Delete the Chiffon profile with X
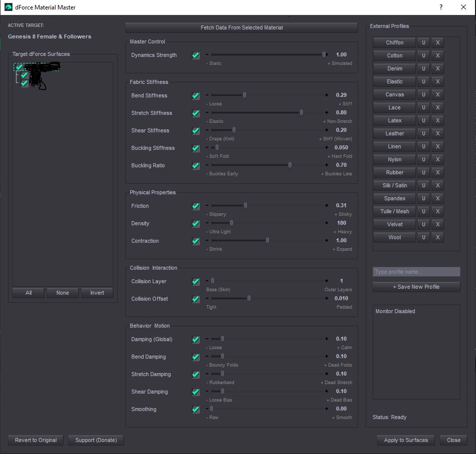This screenshot has height=454, width=476. (438, 42)
